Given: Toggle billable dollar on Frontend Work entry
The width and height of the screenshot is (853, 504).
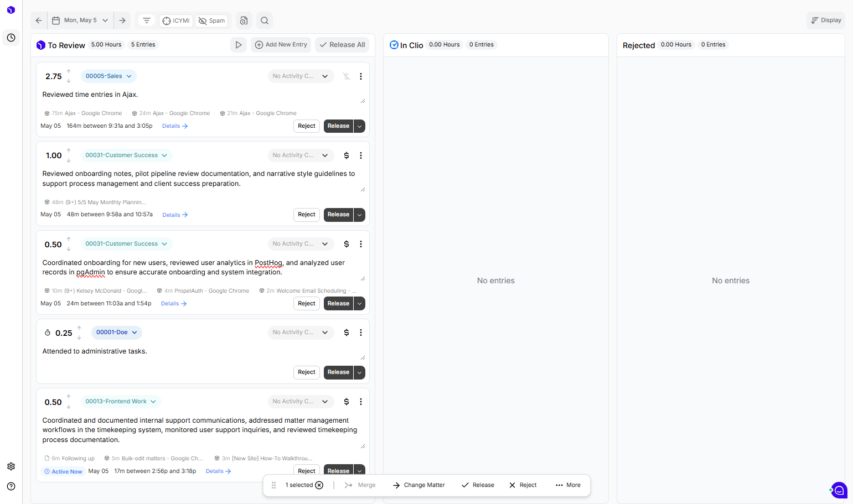Looking at the screenshot, I should click(347, 402).
